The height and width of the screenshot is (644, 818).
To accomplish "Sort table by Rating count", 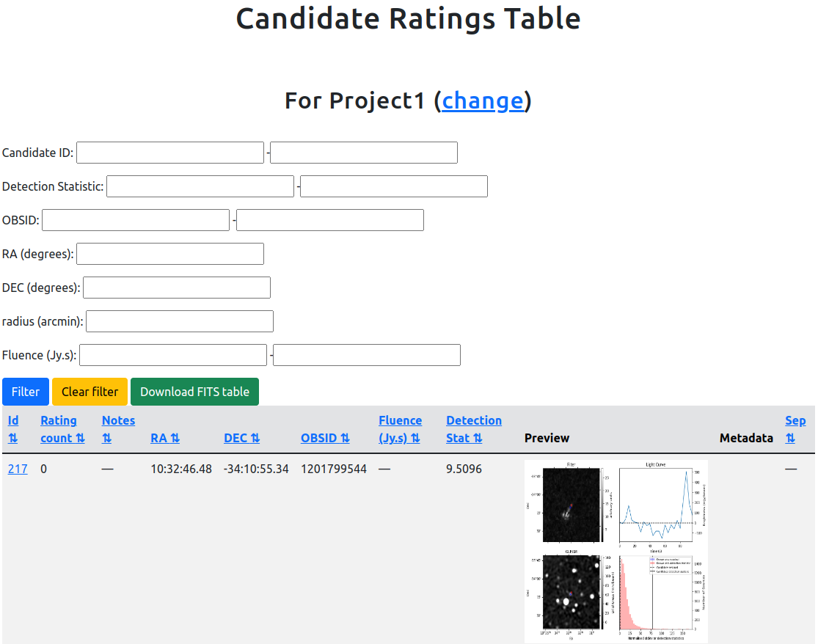I will coord(62,429).
